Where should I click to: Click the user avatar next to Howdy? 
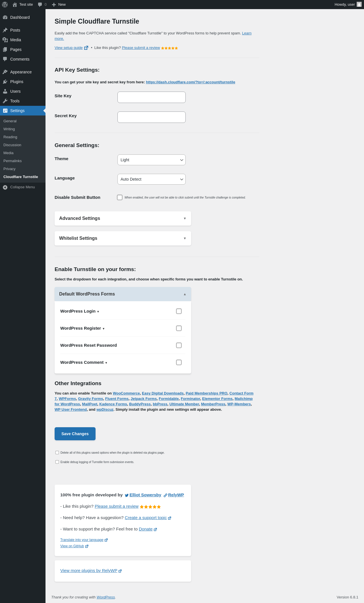coord(359,5)
